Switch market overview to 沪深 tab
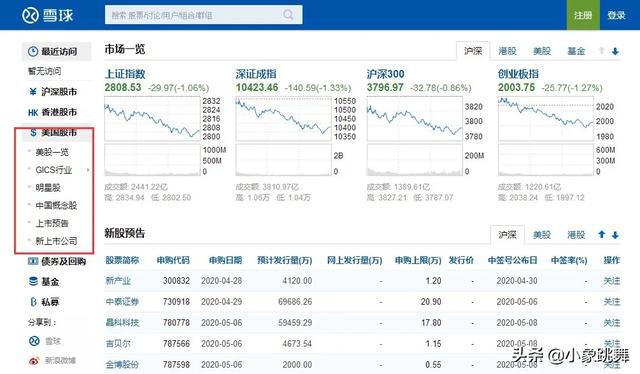Screen dimensions: 640x374 pyautogui.click(x=473, y=51)
